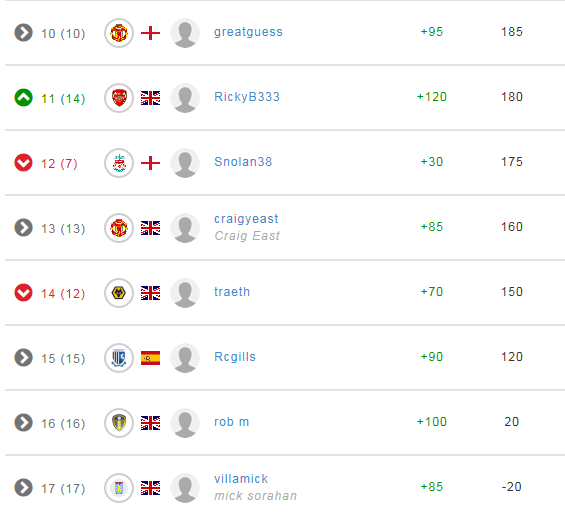The height and width of the screenshot is (519, 565).
Task: Click the Aston Villa badge beside villamick
Action: click(119, 488)
